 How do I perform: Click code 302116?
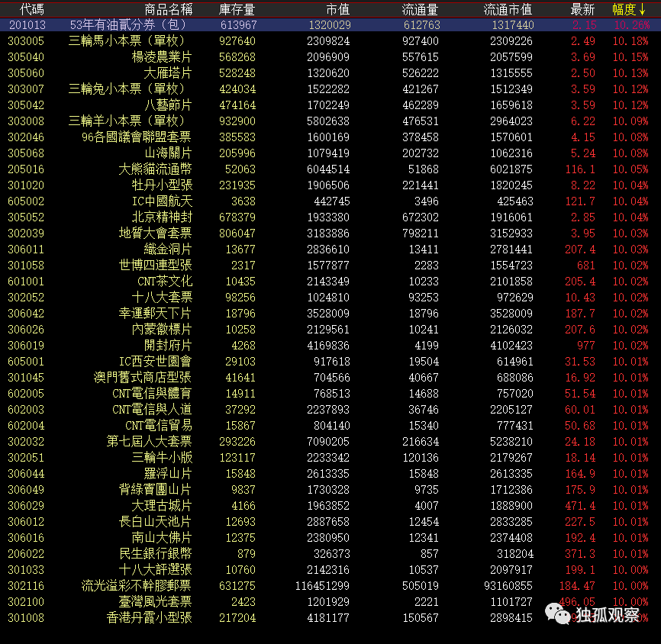coord(26,585)
